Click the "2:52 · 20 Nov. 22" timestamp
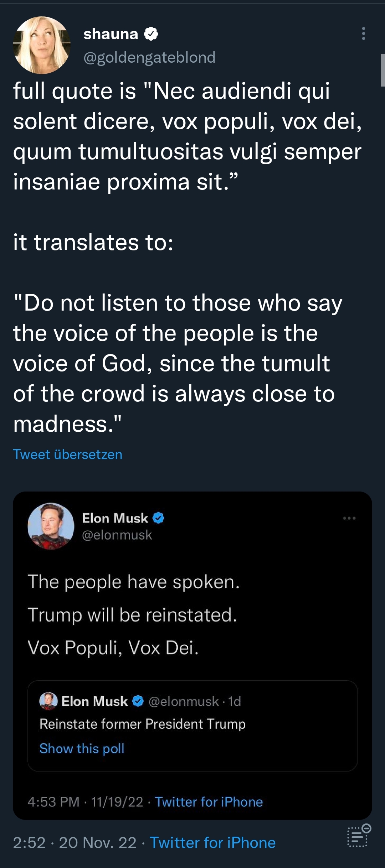Image resolution: width=385 pixels, height=868 pixels. 75,843
